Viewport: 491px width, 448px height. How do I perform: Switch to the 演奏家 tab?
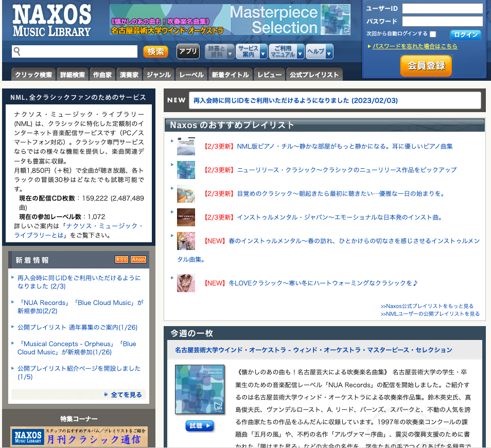(129, 75)
